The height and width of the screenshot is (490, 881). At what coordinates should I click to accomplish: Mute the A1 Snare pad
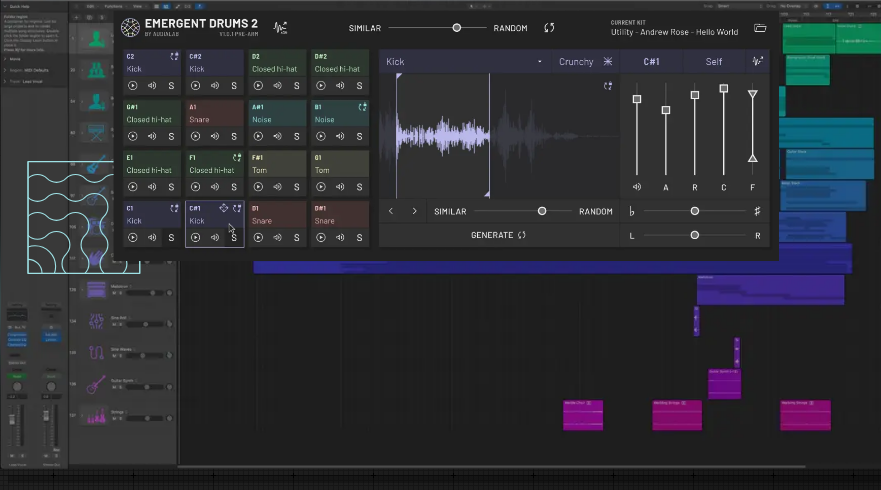[x=215, y=137]
